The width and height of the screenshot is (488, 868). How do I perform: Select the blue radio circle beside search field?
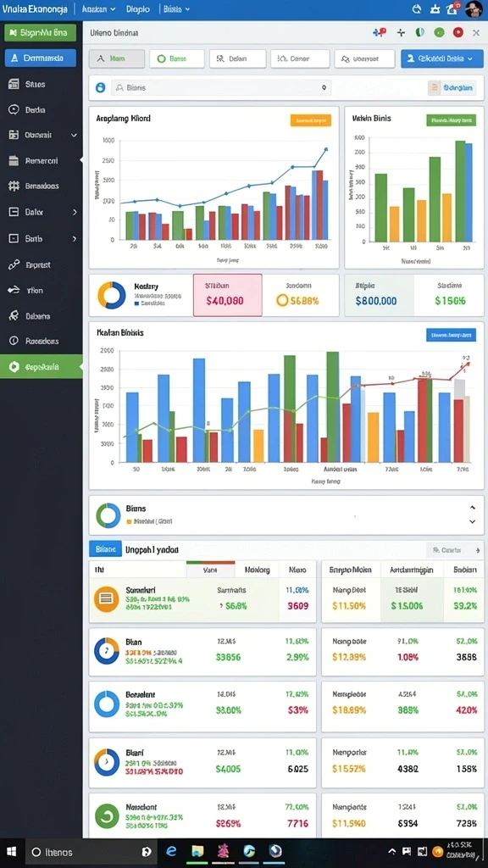100,87
